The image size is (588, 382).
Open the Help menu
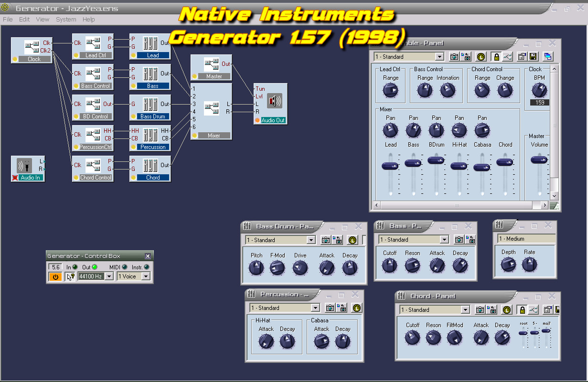88,20
